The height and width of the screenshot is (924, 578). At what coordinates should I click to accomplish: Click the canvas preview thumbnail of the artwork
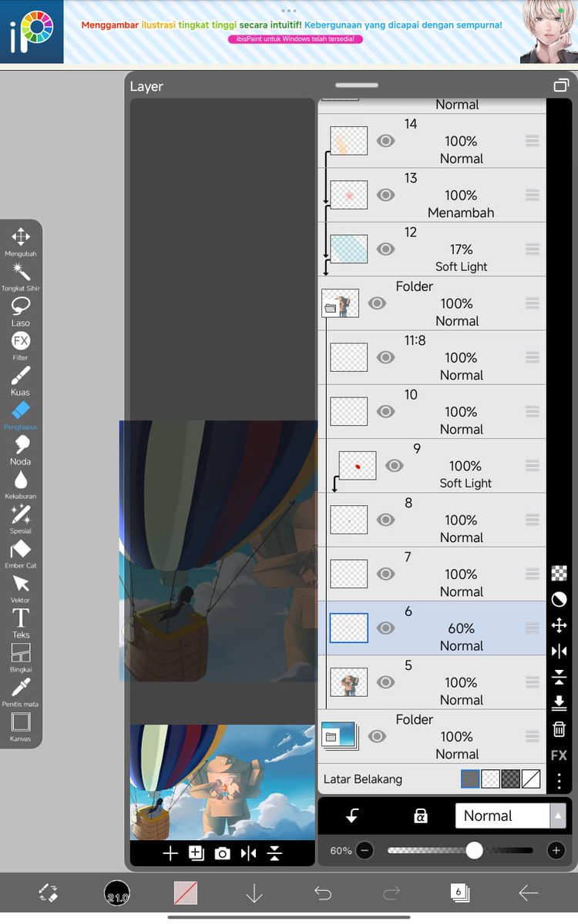pyautogui.click(x=223, y=782)
